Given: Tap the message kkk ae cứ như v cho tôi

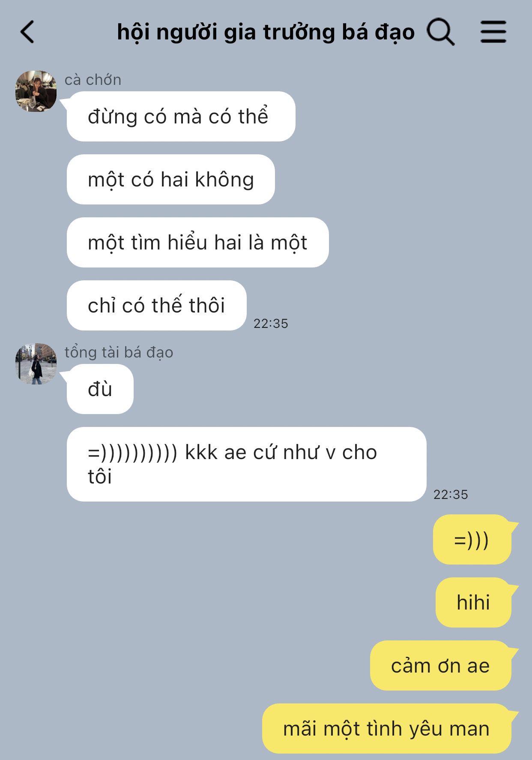Looking at the screenshot, I should click(247, 464).
